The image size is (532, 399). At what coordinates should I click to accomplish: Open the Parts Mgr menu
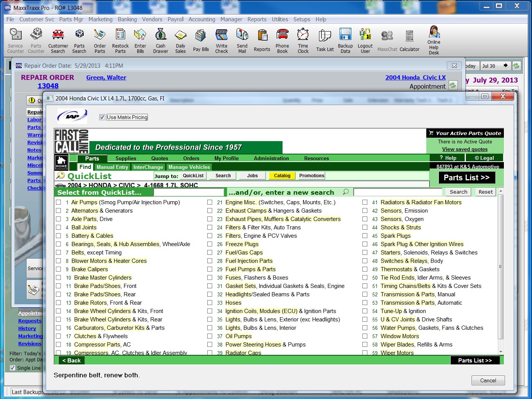71,19
